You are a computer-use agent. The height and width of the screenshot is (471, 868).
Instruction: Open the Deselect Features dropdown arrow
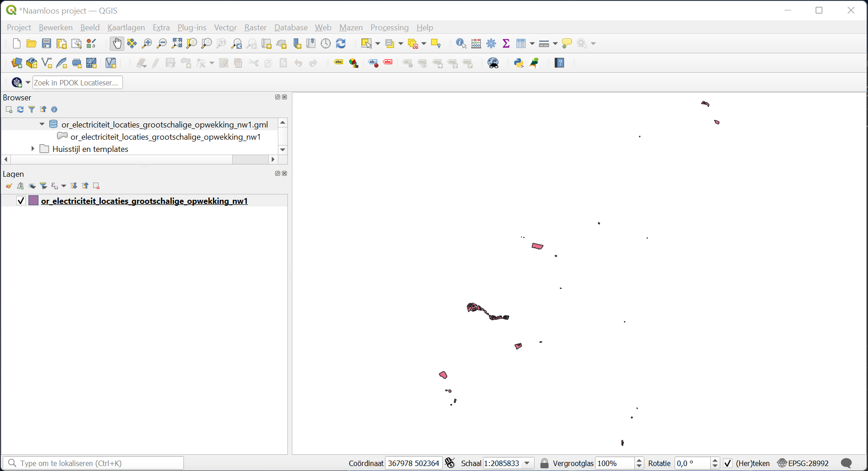[424, 43]
